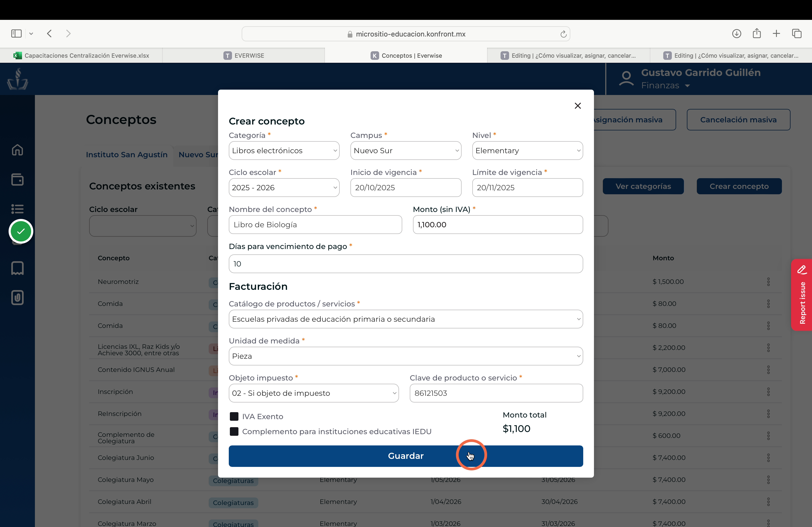Open the Campus dropdown showing Nuevo Sur
812x527 pixels.
[x=406, y=151]
